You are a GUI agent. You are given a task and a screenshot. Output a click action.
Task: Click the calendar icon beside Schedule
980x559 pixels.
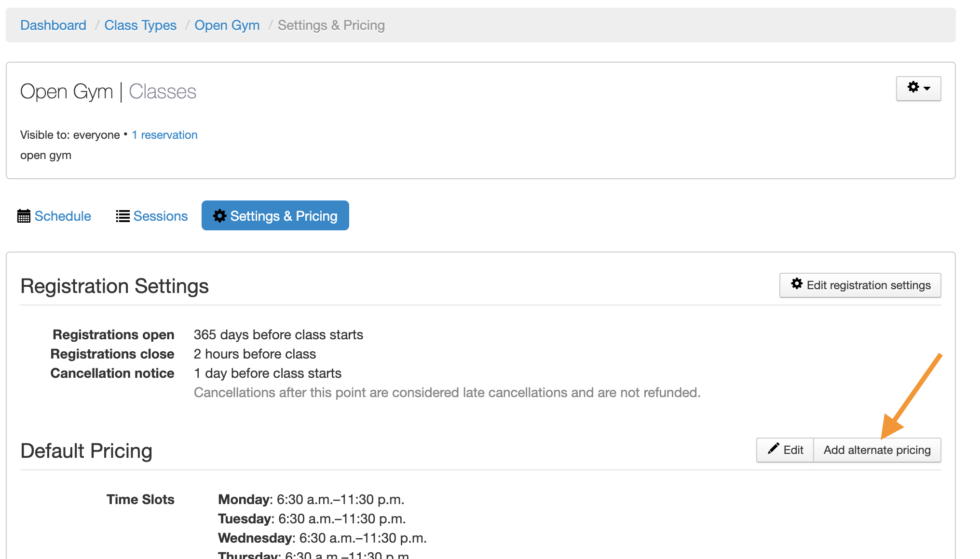tap(24, 216)
